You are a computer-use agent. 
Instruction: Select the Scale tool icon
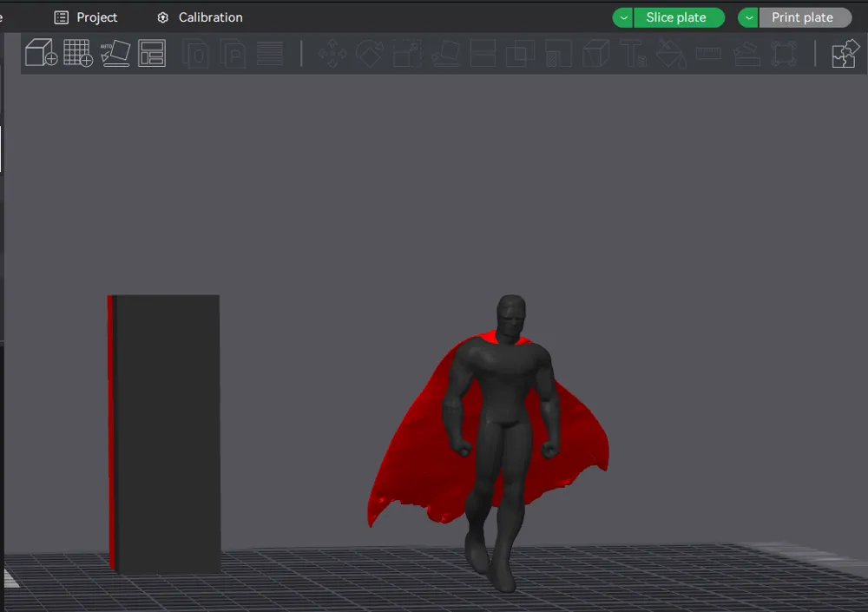[407, 53]
